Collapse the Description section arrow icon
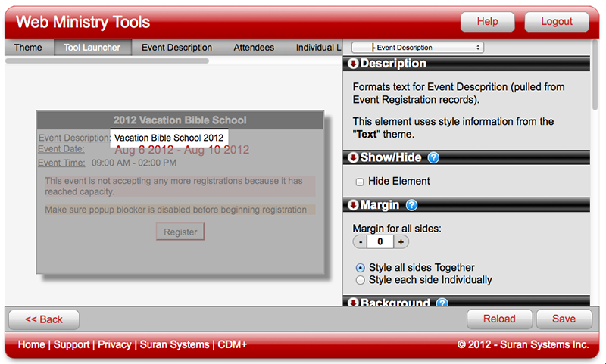The width and height of the screenshot is (606, 364). [x=353, y=64]
